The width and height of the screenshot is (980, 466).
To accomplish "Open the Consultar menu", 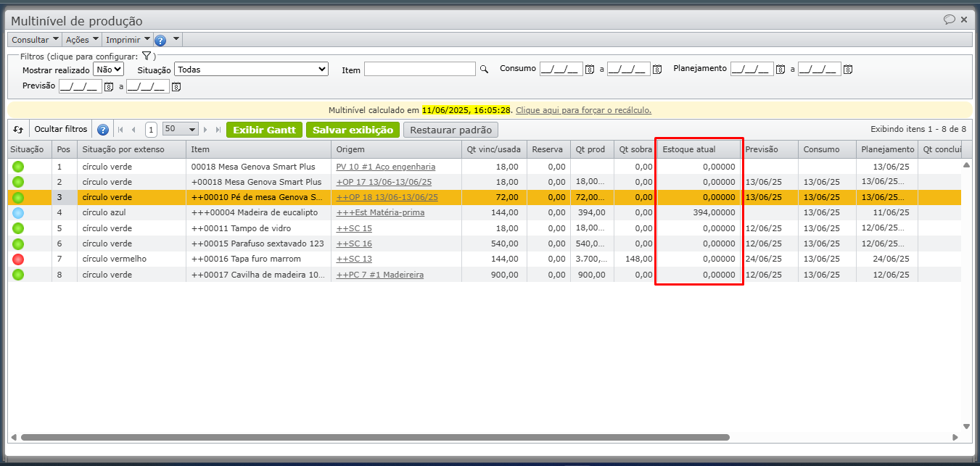I will tap(35, 40).
